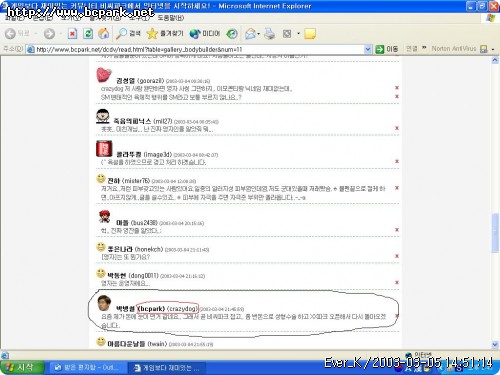Click the username "(dong0011)"

144,275
